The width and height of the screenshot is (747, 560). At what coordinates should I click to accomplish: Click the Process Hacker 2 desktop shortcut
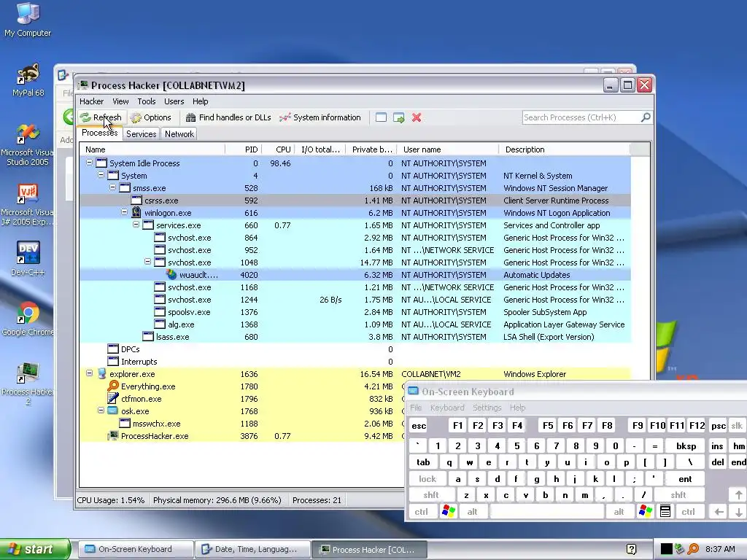click(x=28, y=384)
